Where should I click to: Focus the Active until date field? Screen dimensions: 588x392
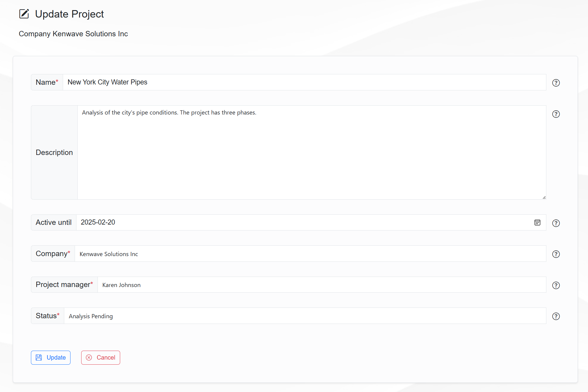tap(303, 222)
